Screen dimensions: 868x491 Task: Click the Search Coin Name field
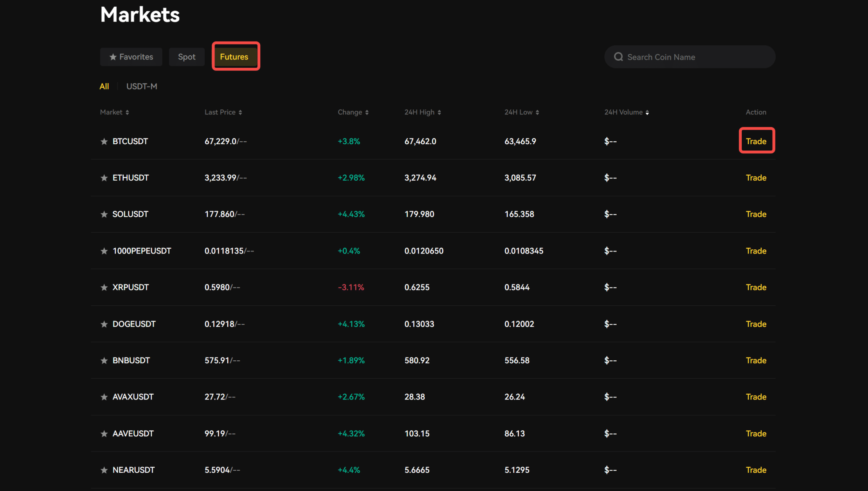(x=691, y=56)
